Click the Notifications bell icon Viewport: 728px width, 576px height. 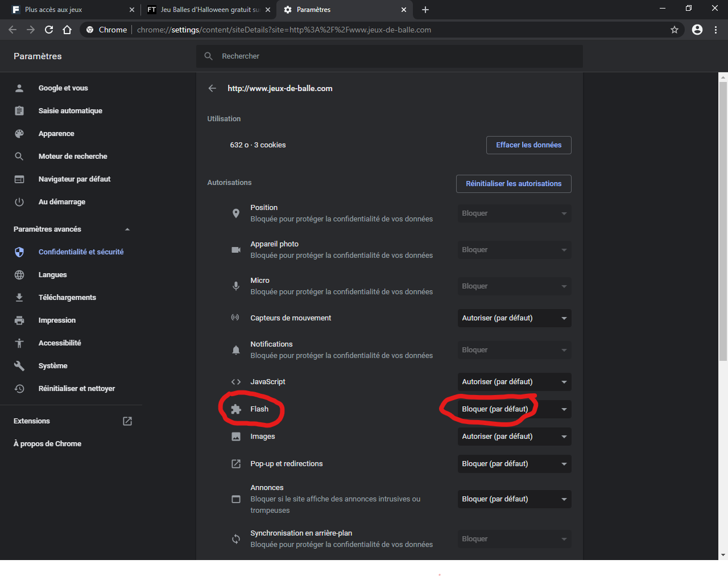click(x=236, y=350)
